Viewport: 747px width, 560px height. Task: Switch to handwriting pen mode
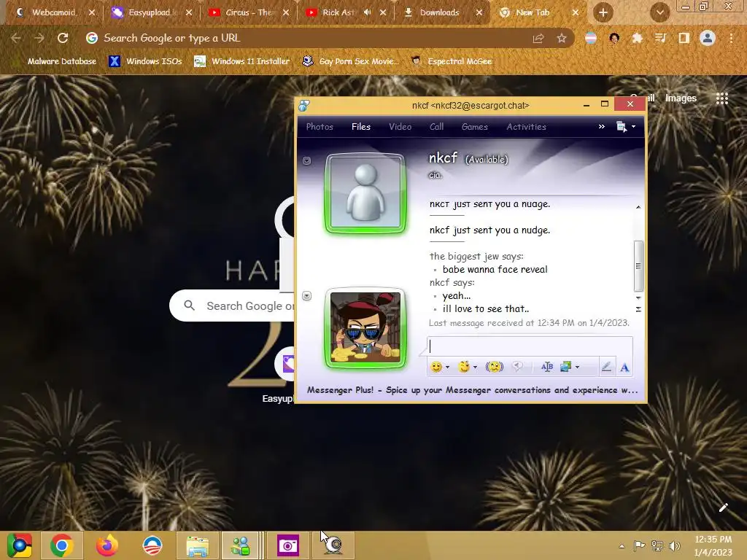(x=606, y=367)
